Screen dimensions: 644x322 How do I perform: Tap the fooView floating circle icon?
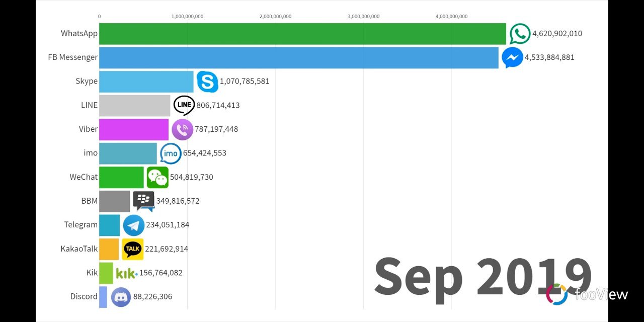coord(557,294)
